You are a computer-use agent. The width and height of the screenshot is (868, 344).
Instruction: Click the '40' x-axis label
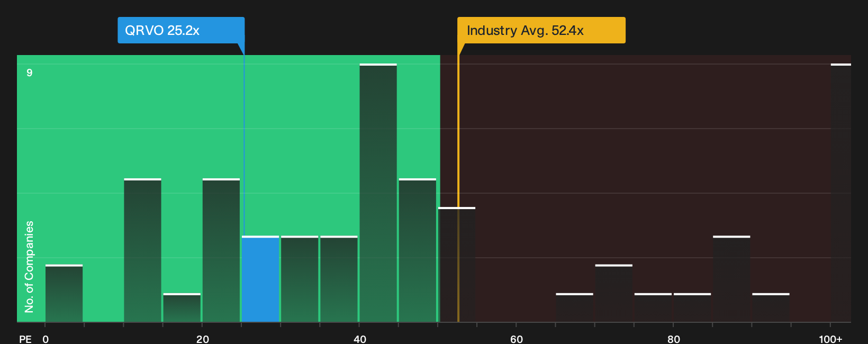[360, 339]
